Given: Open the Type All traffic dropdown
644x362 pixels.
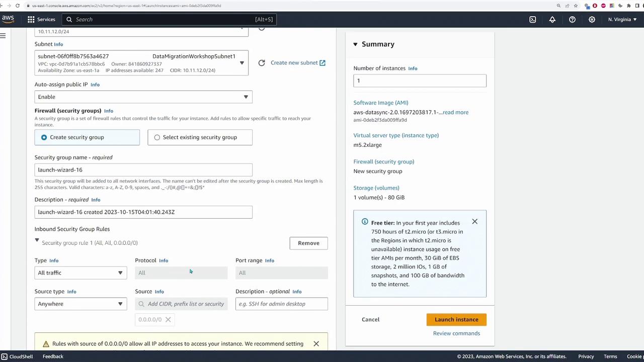Looking at the screenshot, I should pos(80,273).
